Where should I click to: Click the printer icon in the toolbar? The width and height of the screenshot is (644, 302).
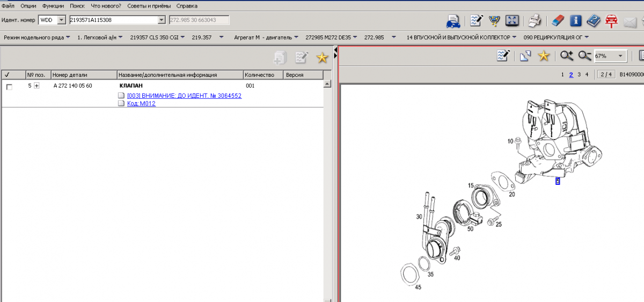point(534,21)
